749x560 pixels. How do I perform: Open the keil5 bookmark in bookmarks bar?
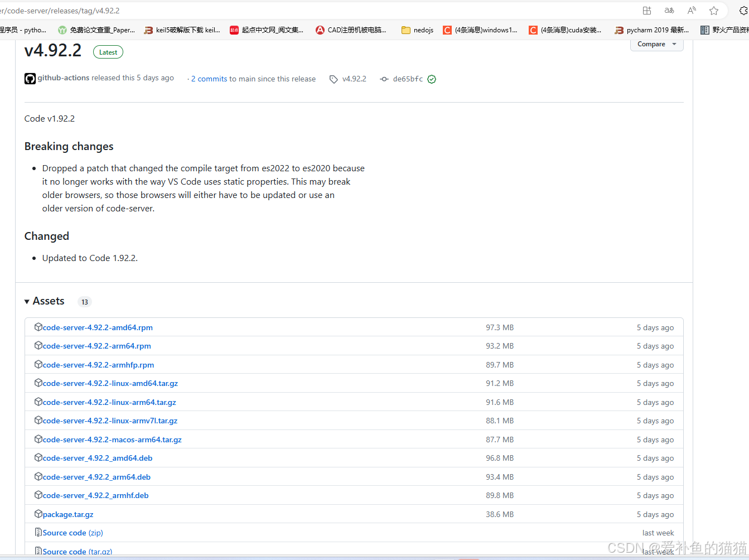[x=182, y=30]
